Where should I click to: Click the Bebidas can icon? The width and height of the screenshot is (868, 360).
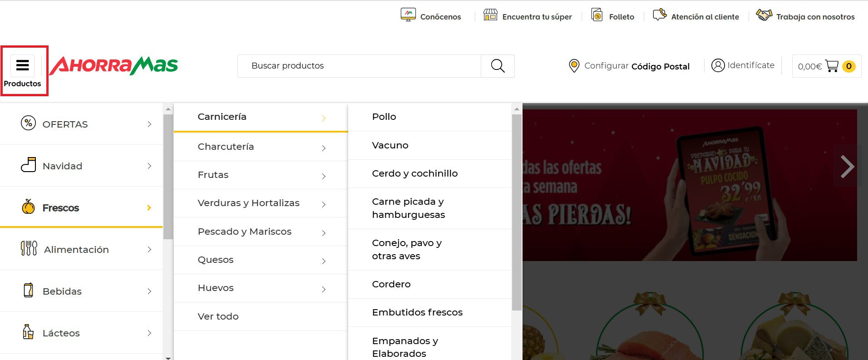28,290
